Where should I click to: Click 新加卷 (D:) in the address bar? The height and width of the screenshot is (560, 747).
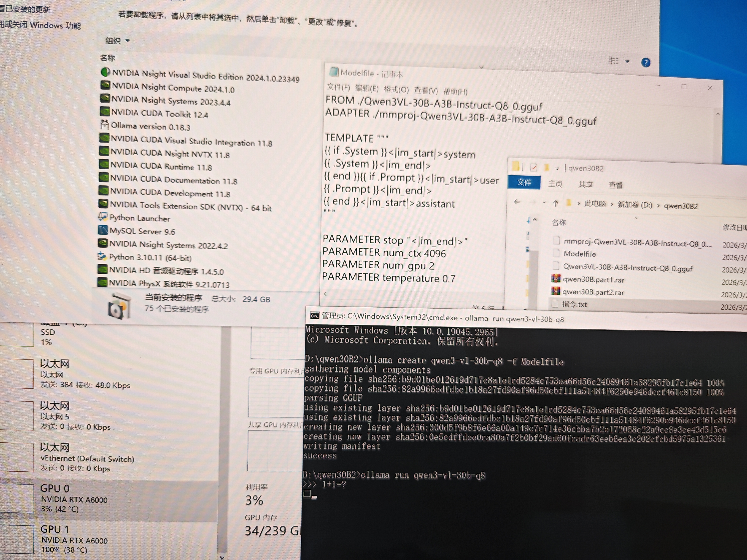tap(635, 205)
